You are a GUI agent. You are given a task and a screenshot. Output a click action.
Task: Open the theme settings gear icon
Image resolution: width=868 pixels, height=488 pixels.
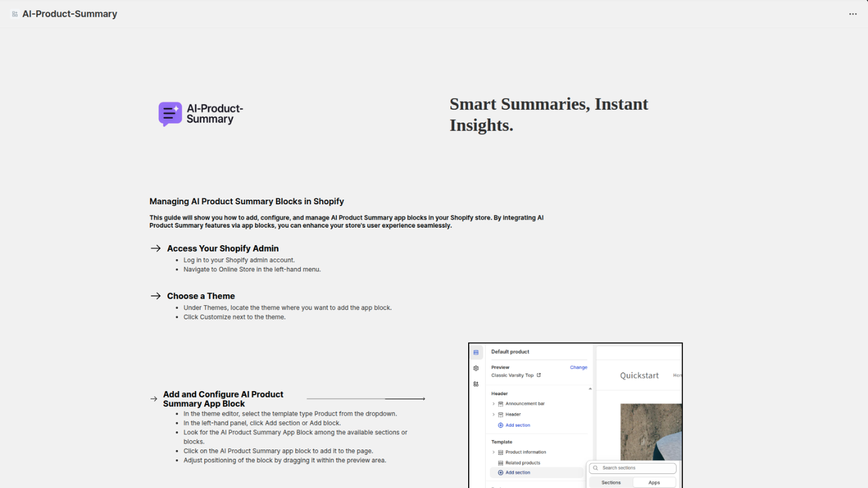point(476,368)
